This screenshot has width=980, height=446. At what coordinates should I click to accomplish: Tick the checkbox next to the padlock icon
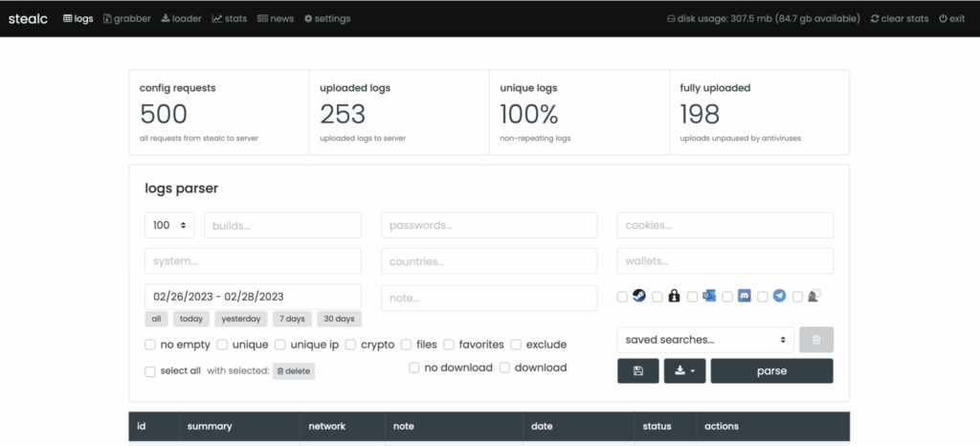pos(657,298)
